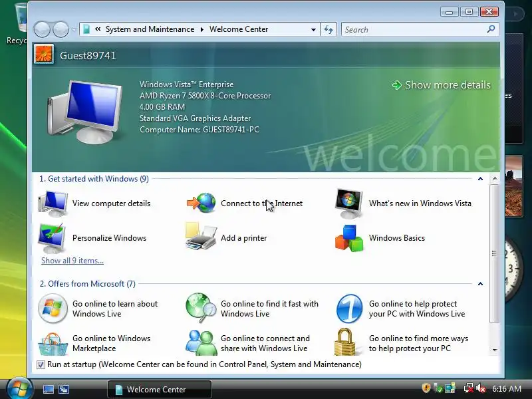Click the Personalize Windows monitor icon
This screenshot has height=399, width=532.
52,238
